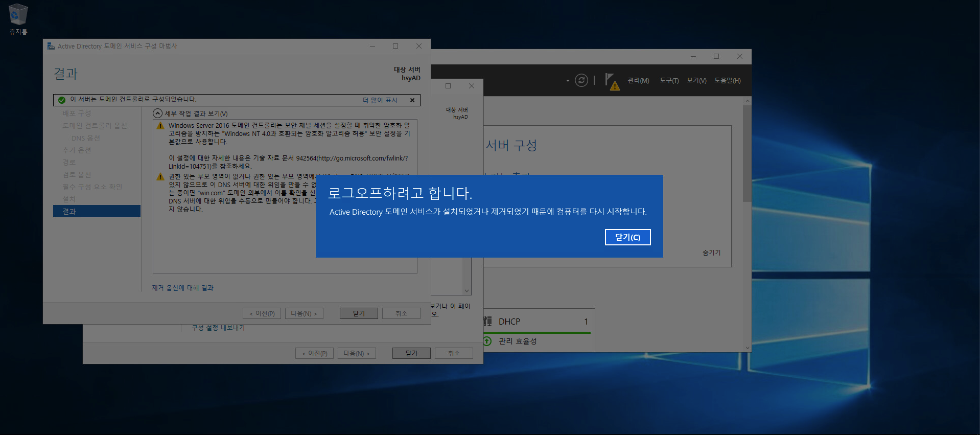This screenshot has width=980, height=435.
Task: Select the 추가 옵션 wizard step
Action: (77, 150)
